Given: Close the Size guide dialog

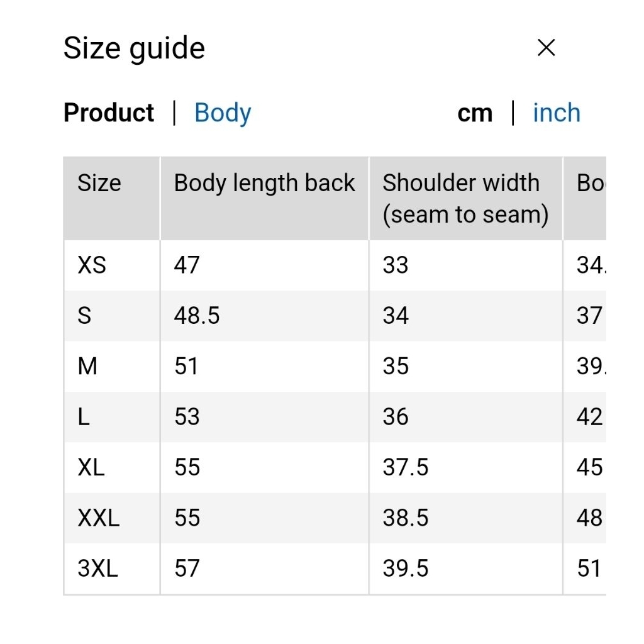Looking at the screenshot, I should coord(546,48).
